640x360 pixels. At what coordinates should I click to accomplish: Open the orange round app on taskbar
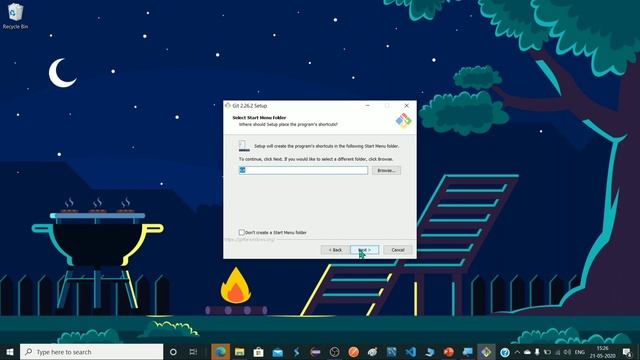pyautogui.click(x=353, y=352)
